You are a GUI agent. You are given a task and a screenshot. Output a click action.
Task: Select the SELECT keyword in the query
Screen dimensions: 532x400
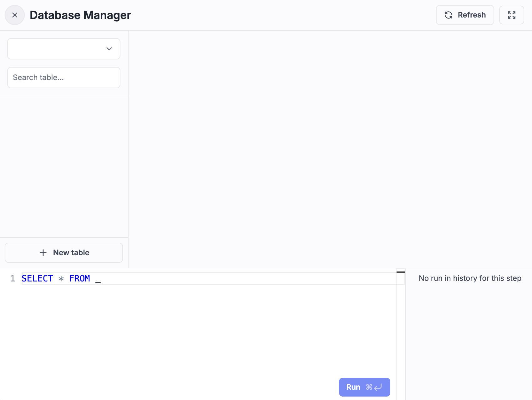(37, 278)
